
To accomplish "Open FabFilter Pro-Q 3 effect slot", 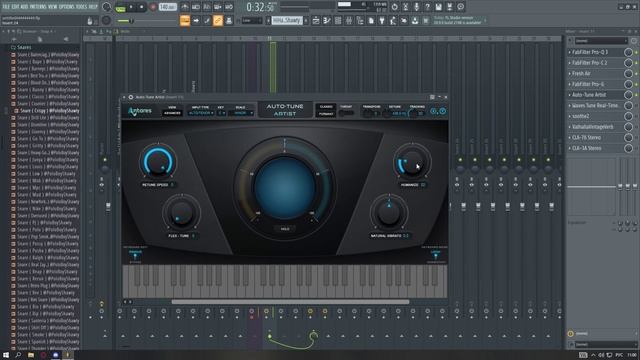I will (x=590, y=52).
